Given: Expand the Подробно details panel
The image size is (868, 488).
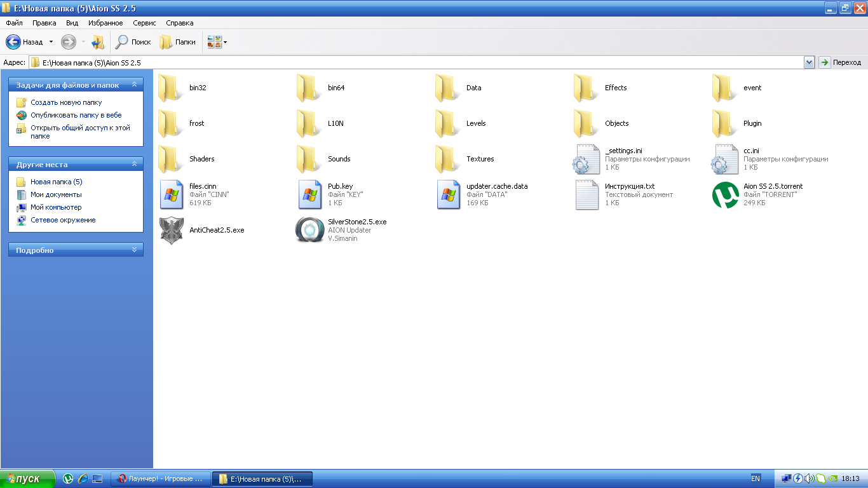Looking at the screenshot, I should [134, 250].
